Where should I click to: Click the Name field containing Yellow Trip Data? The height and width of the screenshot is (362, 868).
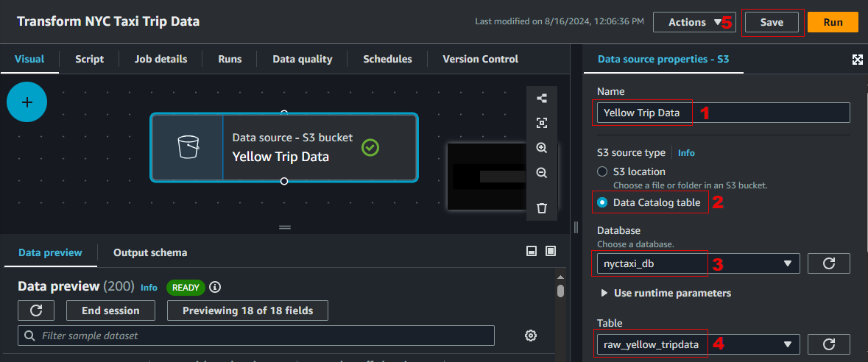(x=723, y=113)
